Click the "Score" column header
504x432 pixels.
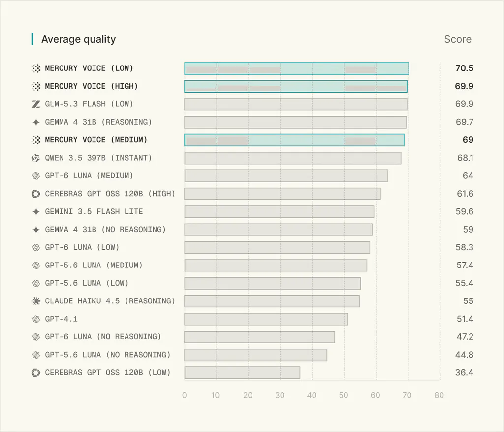tap(458, 39)
